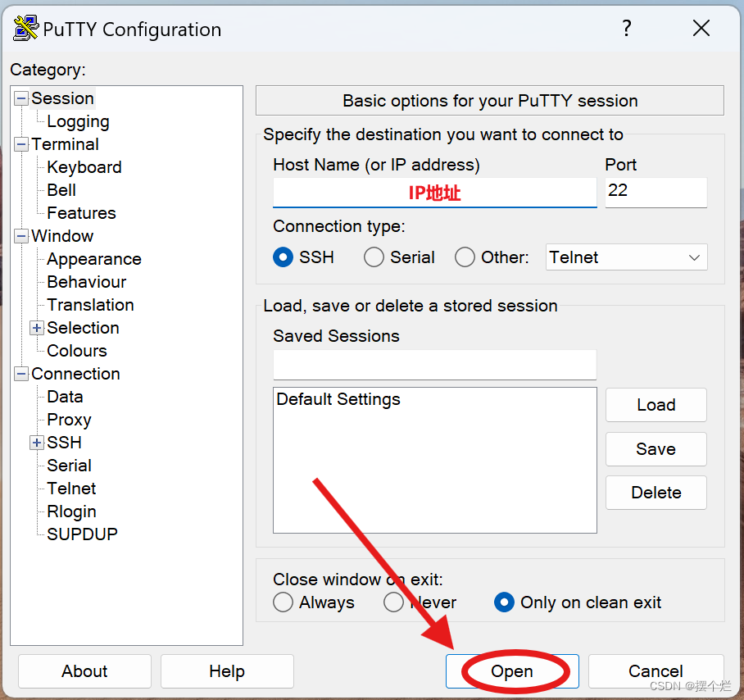Expand the Selection tree node

(x=37, y=328)
